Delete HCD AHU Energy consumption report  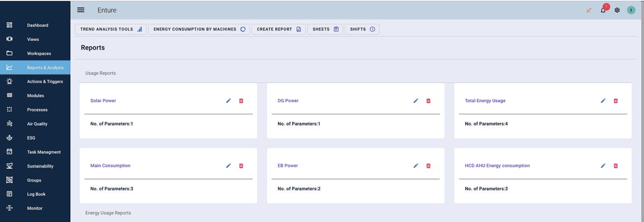pos(616,166)
